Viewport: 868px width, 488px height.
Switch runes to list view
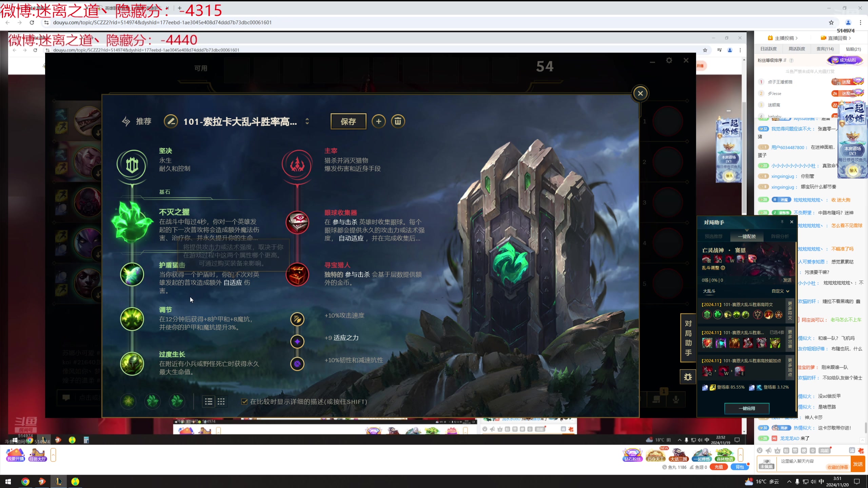(x=209, y=402)
